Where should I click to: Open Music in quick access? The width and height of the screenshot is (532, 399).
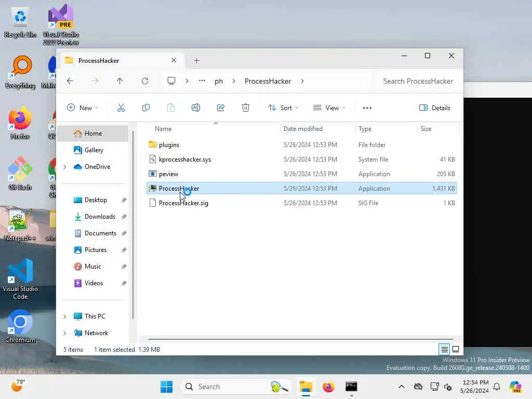click(x=92, y=267)
